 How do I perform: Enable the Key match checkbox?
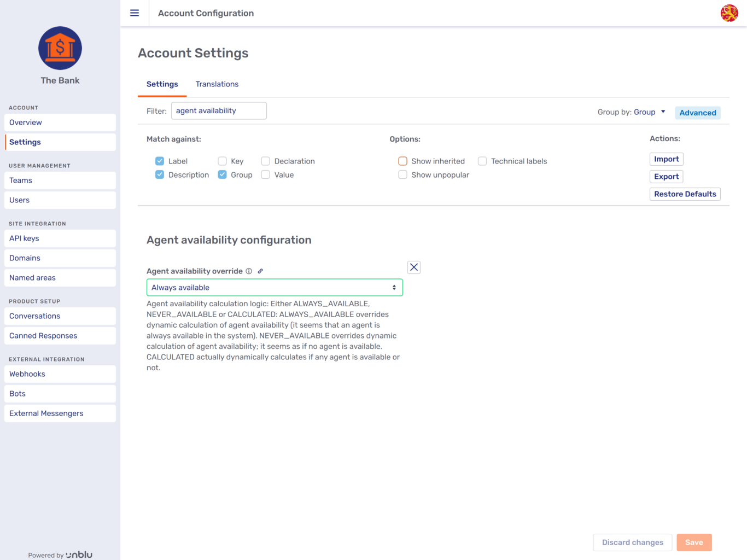point(222,161)
